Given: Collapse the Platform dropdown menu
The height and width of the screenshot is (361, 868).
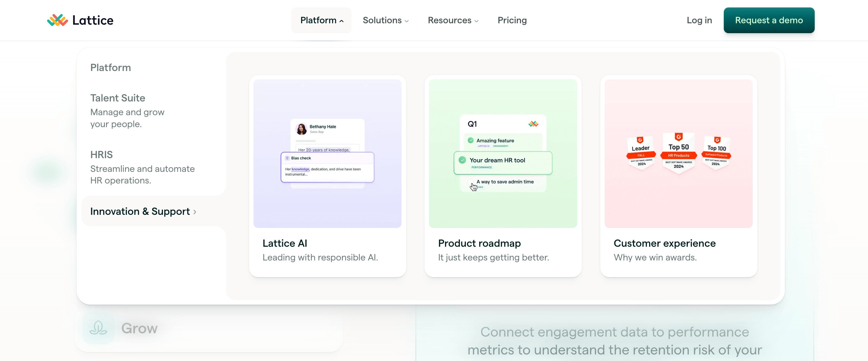Looking at the screenshot, I should click(x=321, y=20).
